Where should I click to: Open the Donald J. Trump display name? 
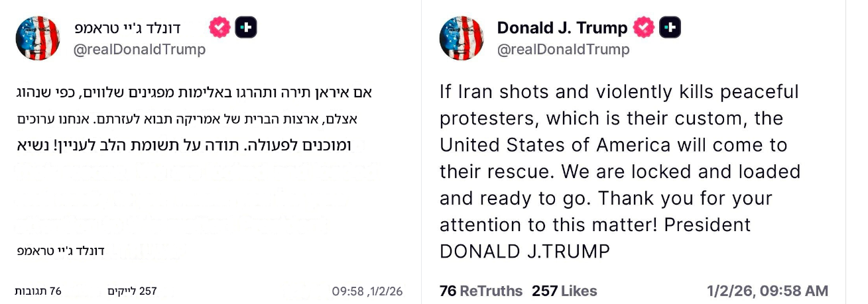(562, 28)
